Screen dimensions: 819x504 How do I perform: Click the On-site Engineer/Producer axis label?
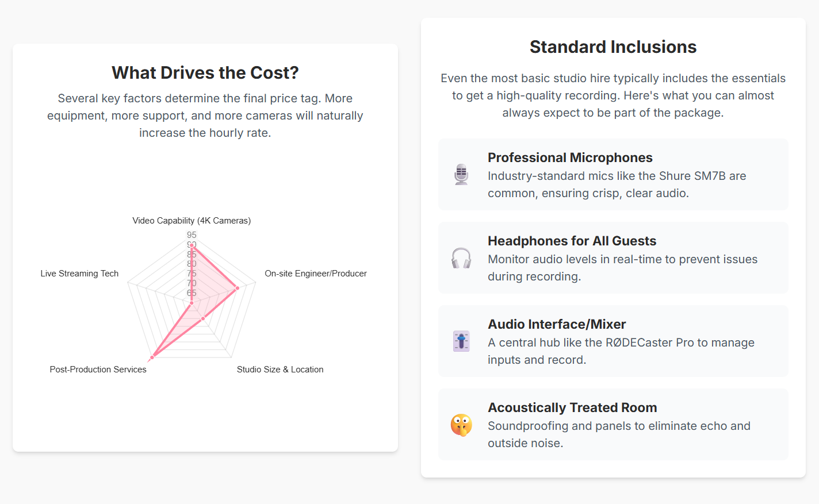click(x=316, y=274)
